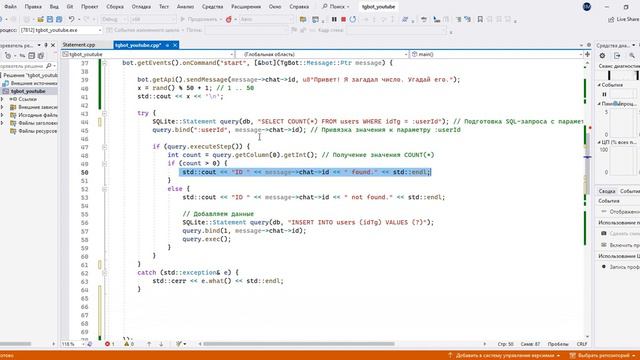Click the uncomment selected lines icon
This screenshot has height=360, width=640.
pyautogui.click(x=467, y=19)
